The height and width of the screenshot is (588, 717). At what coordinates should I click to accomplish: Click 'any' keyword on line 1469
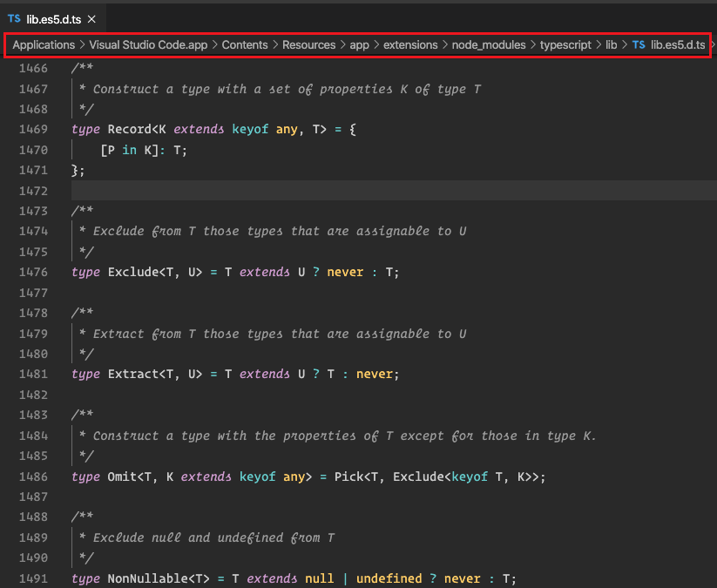(x=287, y=130)
